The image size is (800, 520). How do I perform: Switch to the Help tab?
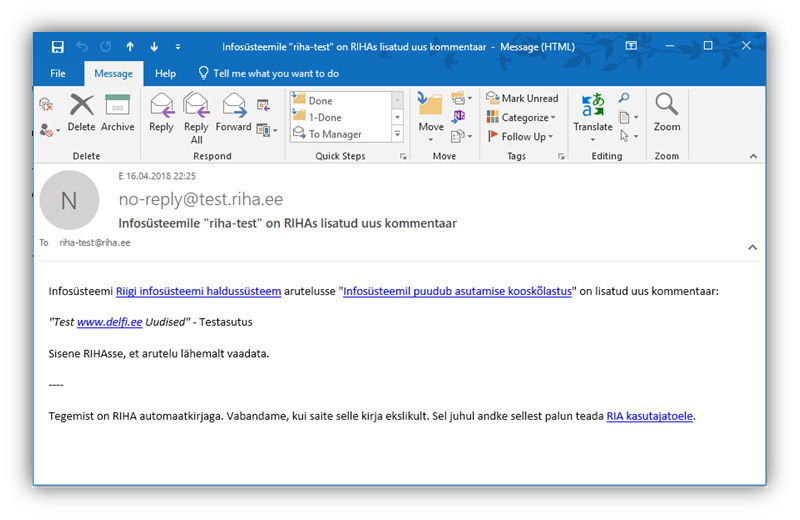point(165,73)
